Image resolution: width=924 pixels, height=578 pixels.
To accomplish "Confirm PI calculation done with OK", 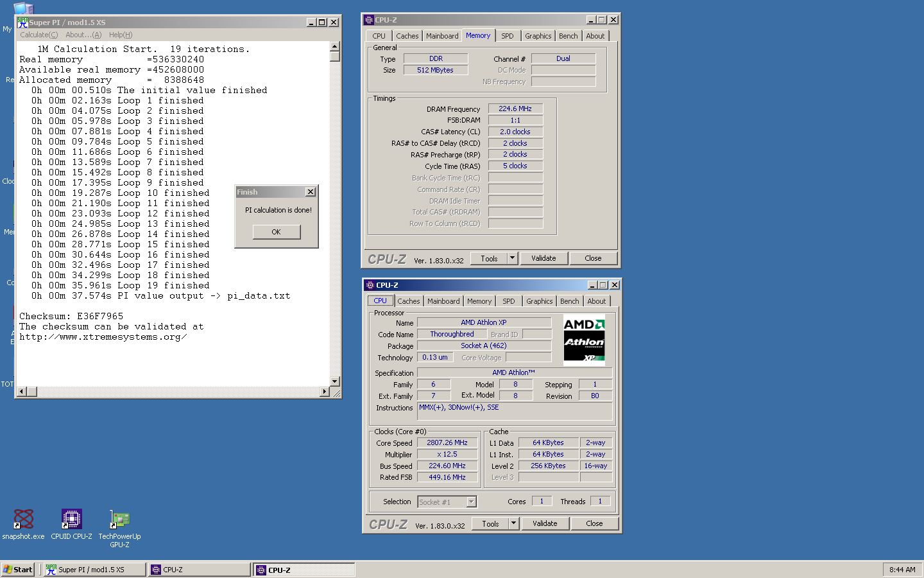I will tap(276, 232).
